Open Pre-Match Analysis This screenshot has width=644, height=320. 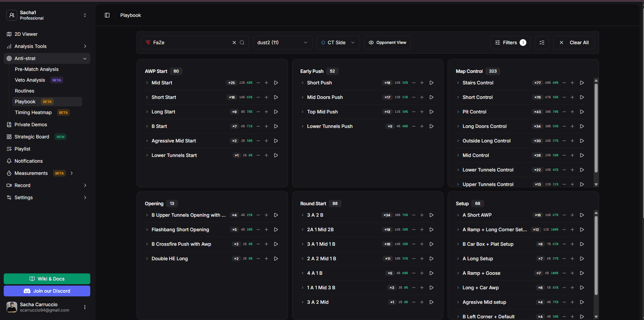(36, 69)
